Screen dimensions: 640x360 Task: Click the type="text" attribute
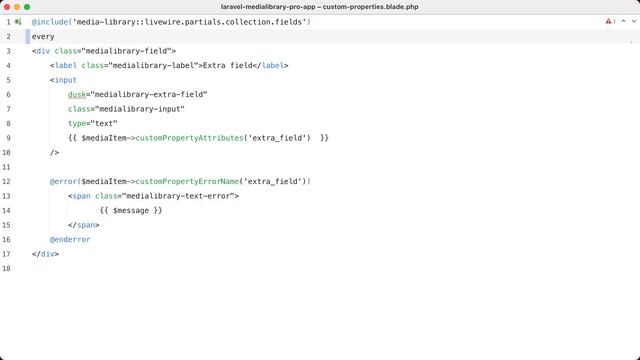point(93,123)
